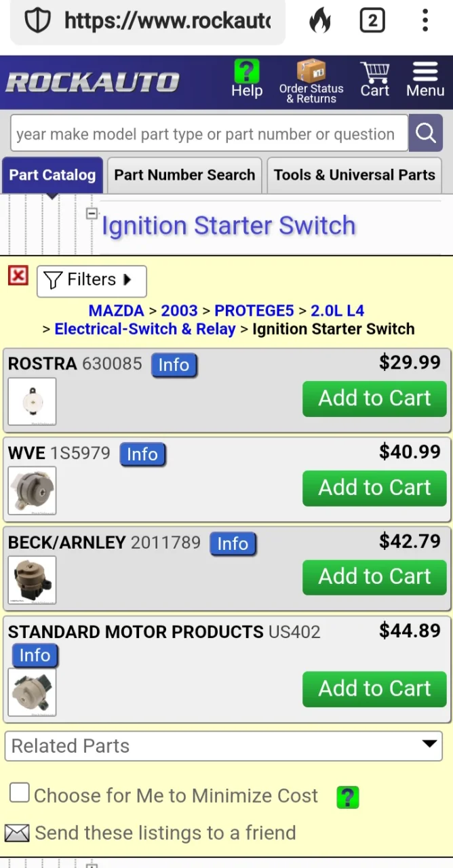
Task: View WVE 1S5979 product thumbnail
Action: pos(32,491)
